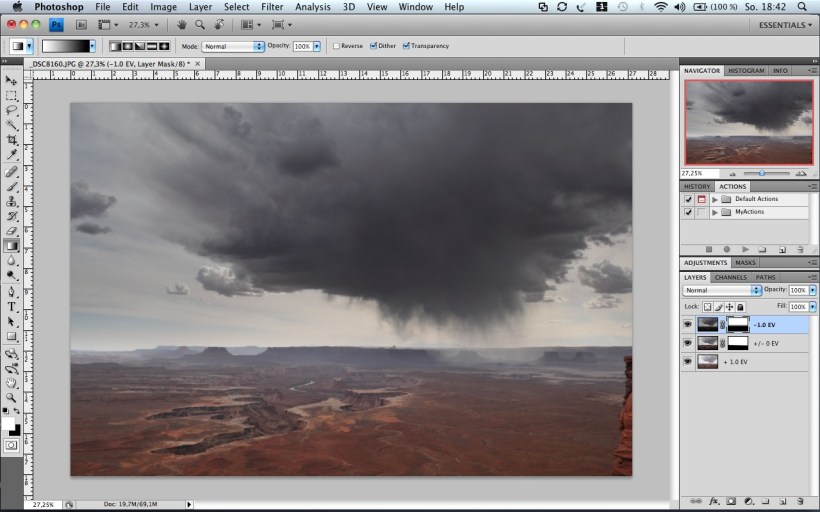Screen dimensions: 820x512
Task: Open the gradient Mode dropdown
Action: click(233, 46)
